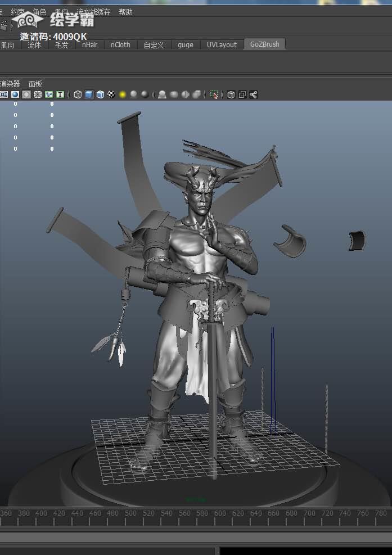
Task: Open the 约束 menu
Action: click(17, 12)
